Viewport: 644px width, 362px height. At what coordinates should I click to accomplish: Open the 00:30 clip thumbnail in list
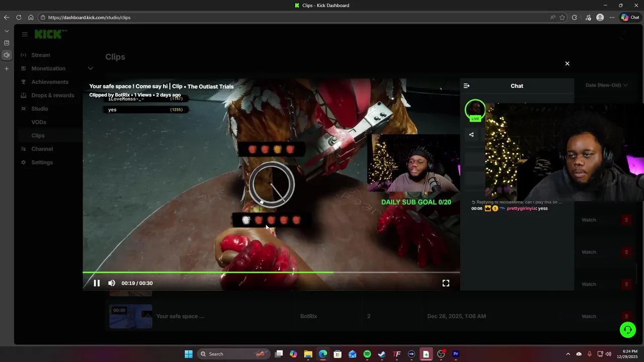[131, 316]
